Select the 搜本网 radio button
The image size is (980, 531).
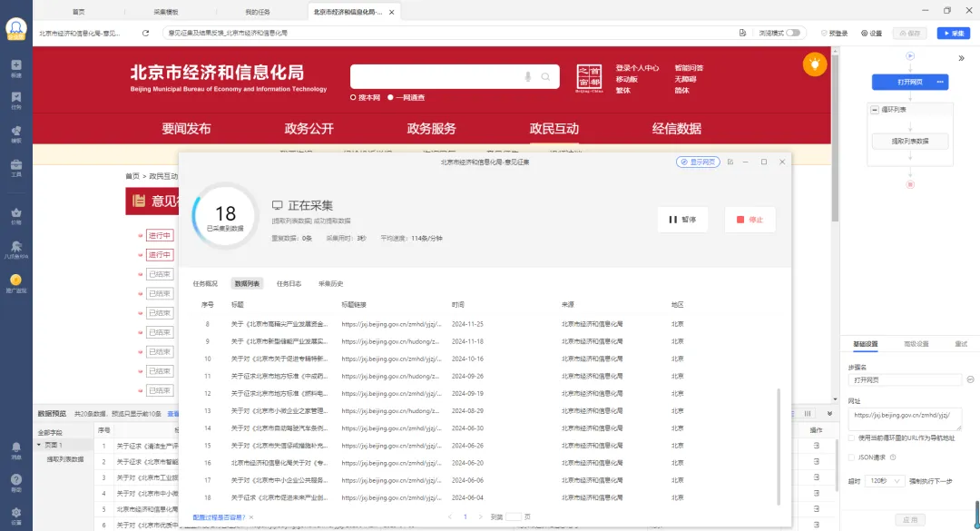click(353, 97)
